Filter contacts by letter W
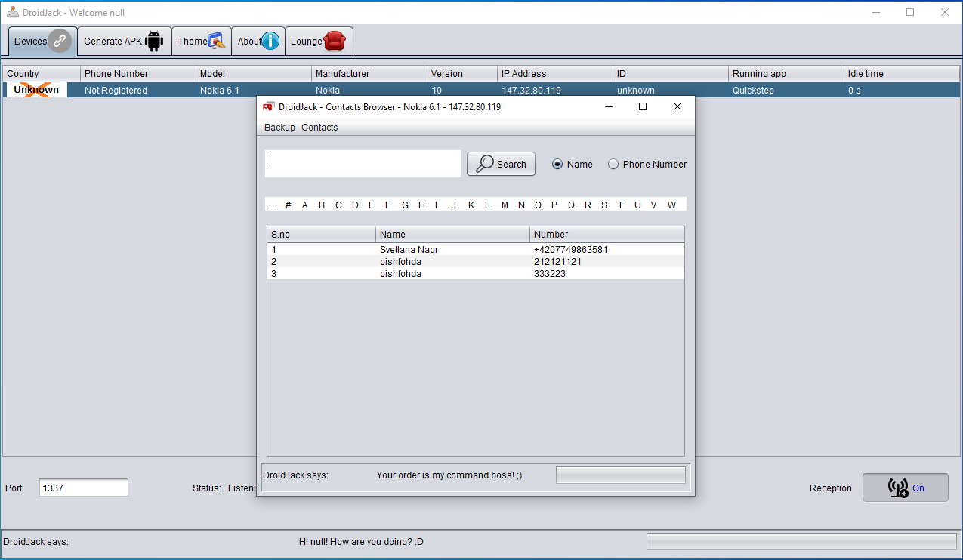 pos(671,205)
